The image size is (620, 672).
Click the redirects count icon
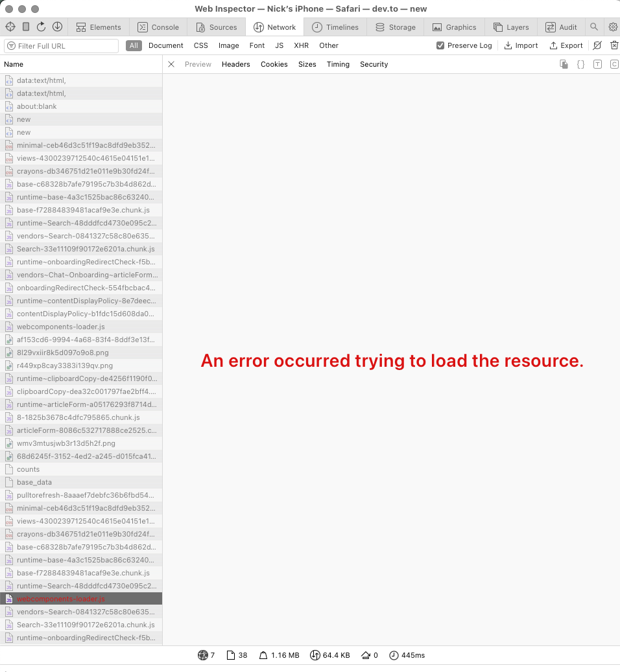click(366, 655)
